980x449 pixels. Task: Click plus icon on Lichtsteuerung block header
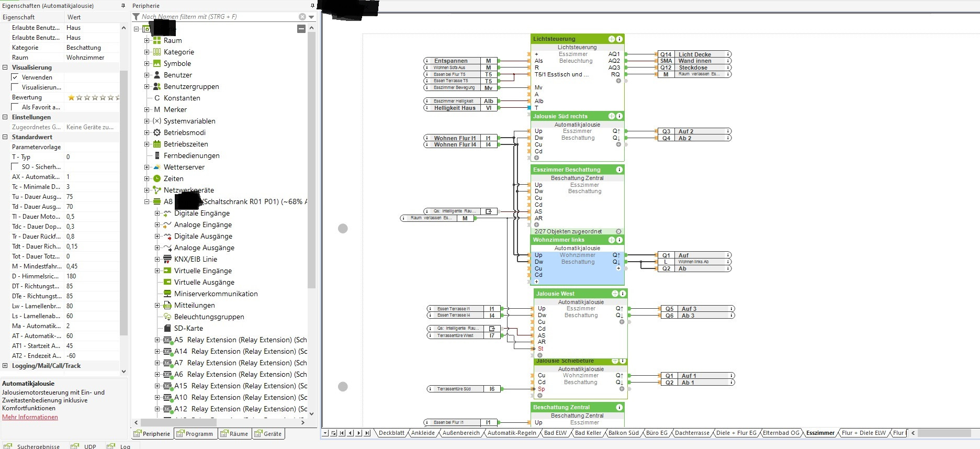pos(611,39)
